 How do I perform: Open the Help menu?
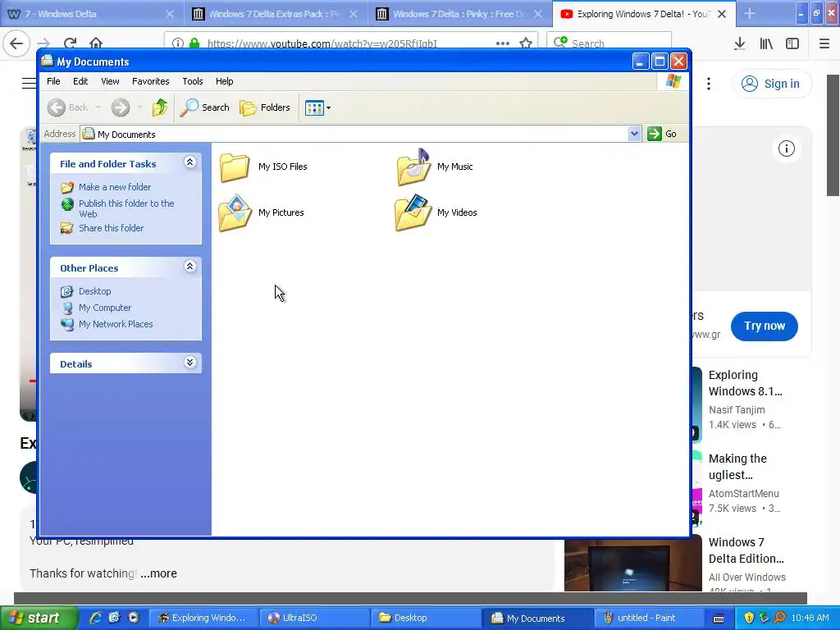point(225,81)
